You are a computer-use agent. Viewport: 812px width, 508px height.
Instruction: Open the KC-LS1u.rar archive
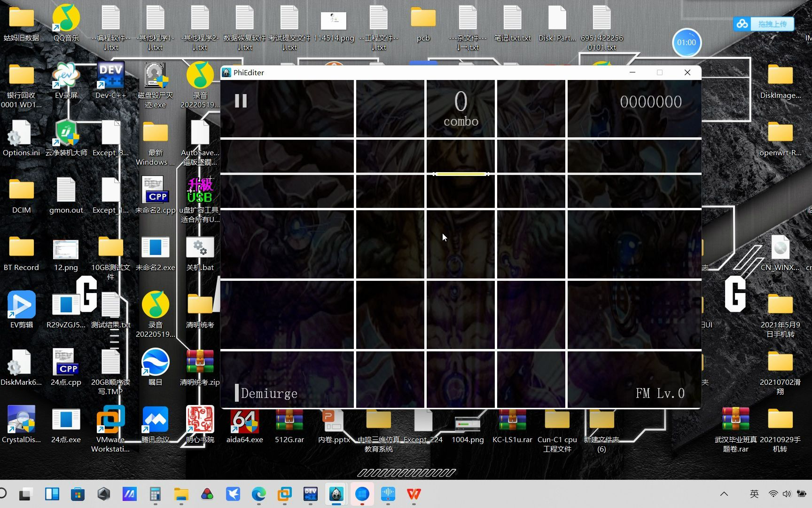coord(512,424)
